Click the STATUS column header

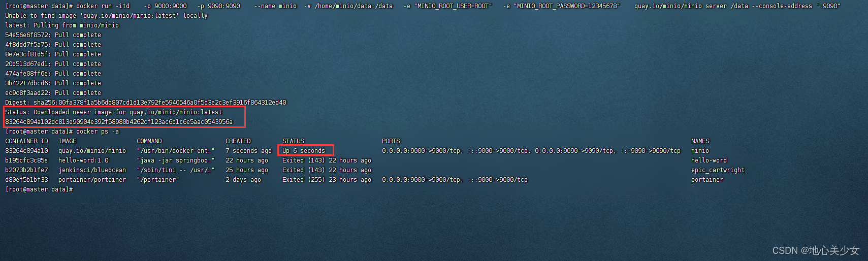293,141
